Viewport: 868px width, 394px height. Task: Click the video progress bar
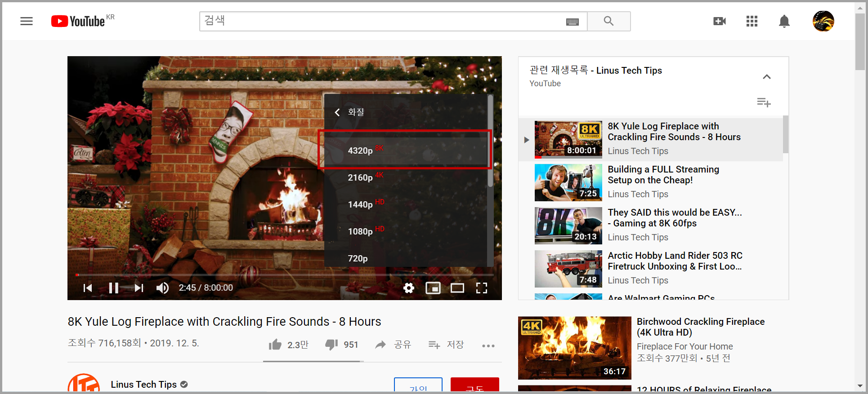(x=285, y=274)
